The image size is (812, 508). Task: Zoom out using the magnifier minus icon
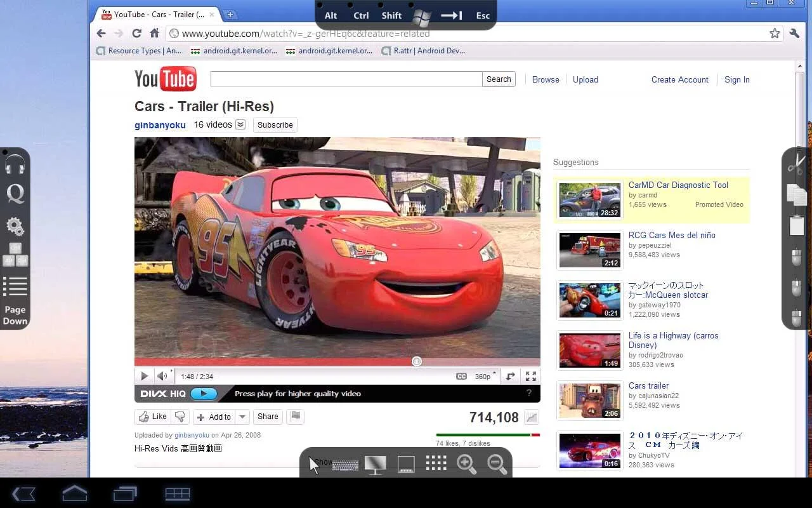(497, 464)
